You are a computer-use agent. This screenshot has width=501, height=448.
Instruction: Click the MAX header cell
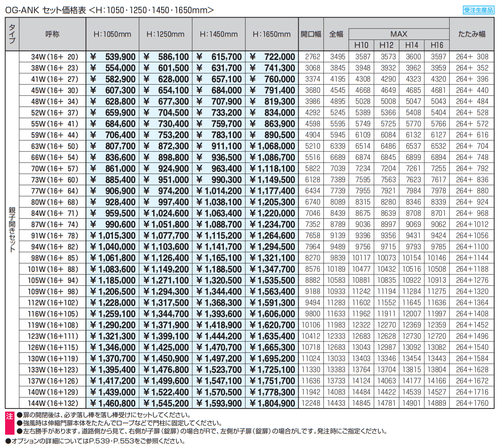click(399, 34)
